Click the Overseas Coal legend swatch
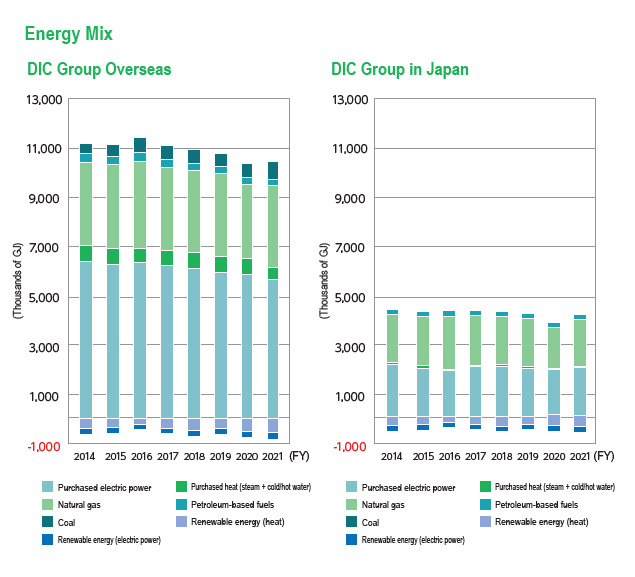This screenshot has width=635, height=577. pos(47,522)
